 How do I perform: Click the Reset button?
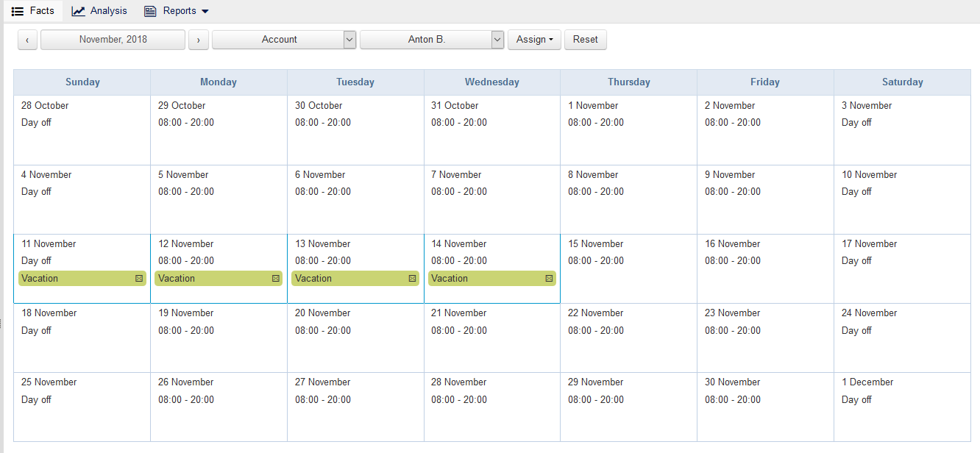coord(585,39)
